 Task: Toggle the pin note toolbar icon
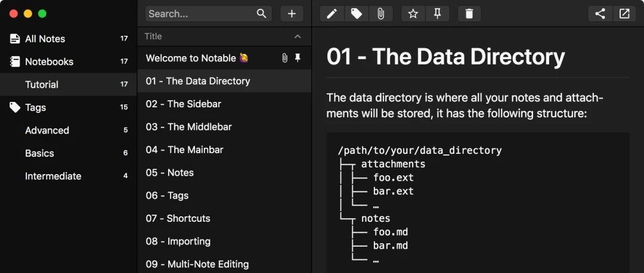[438, 14]
